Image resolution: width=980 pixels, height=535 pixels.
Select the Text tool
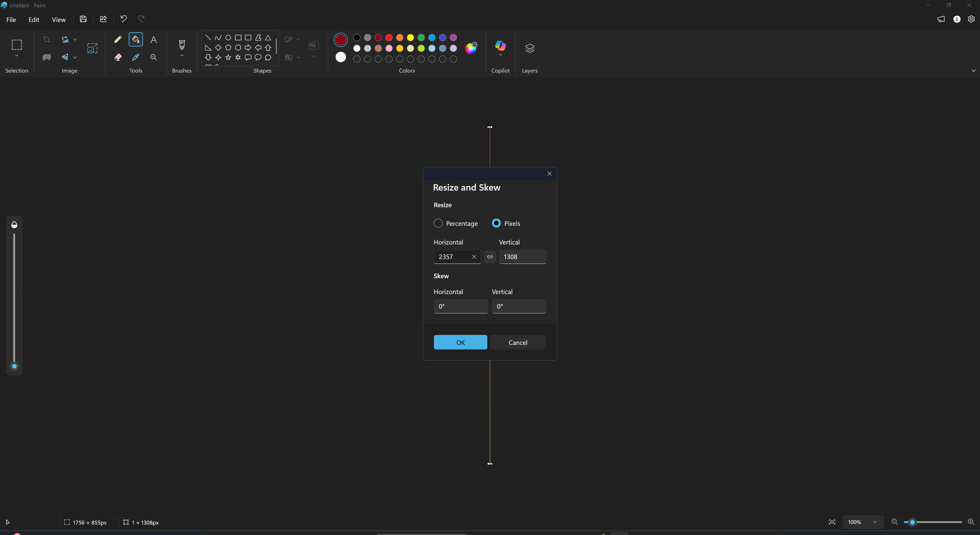[154, 40]
